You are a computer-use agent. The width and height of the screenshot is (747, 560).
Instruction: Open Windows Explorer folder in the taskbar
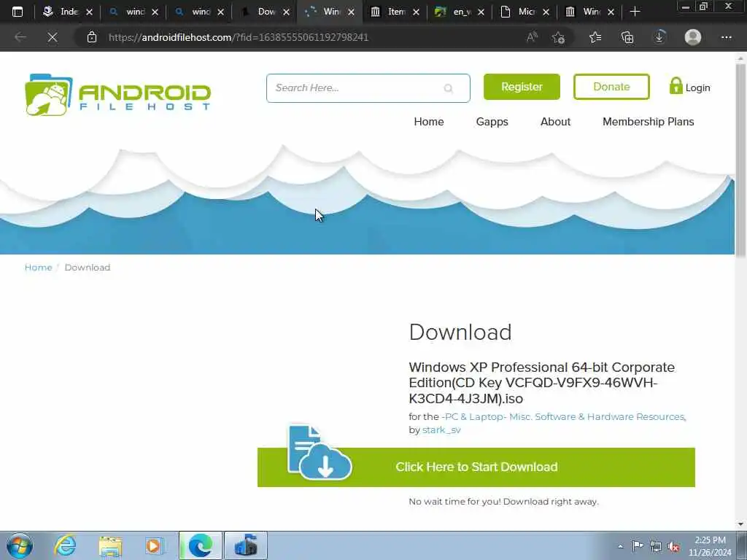[x=111, y=545]
